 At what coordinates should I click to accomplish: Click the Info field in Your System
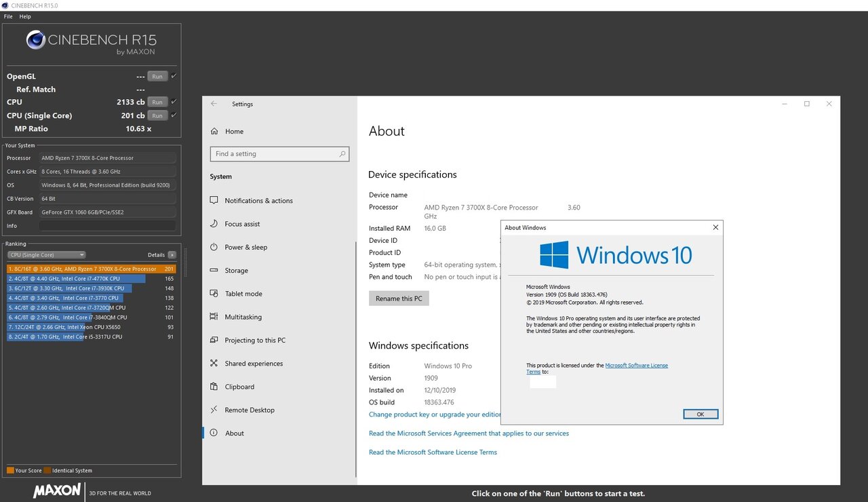pyautogui.click(x=107, y=226)
